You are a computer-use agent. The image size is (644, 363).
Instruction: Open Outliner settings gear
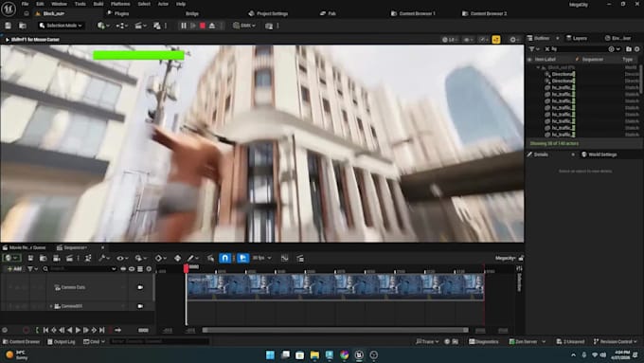click(x=637, y=49)
